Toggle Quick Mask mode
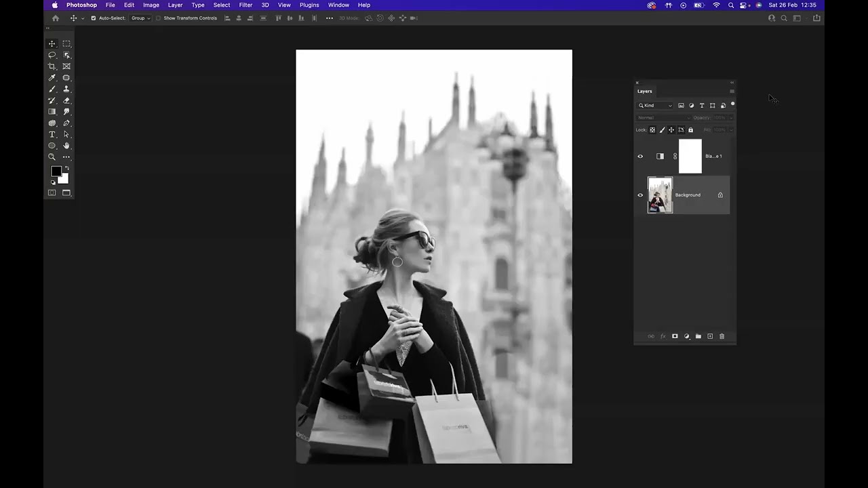 [52, 193]
